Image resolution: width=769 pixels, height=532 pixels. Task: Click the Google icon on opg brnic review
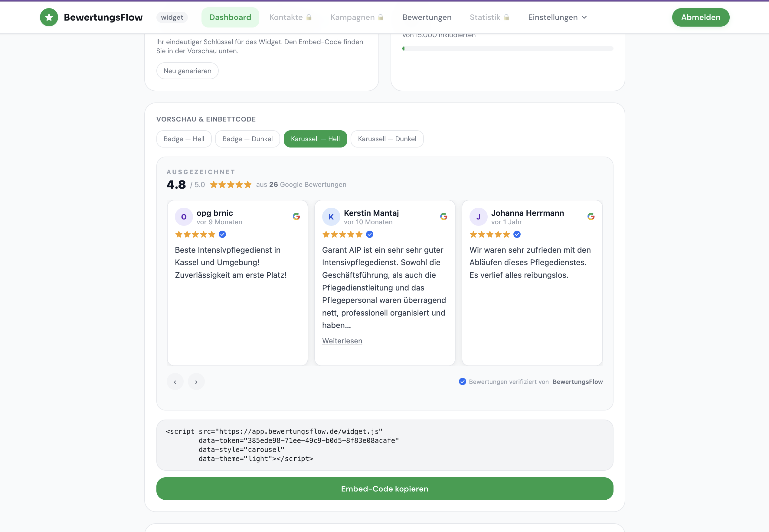(x=296, y=216)
